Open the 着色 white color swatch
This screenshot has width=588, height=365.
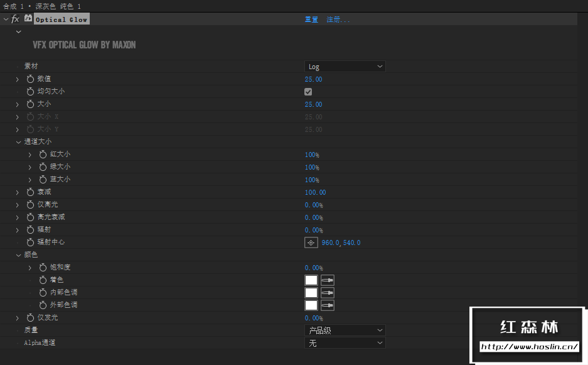pos(311,280)
